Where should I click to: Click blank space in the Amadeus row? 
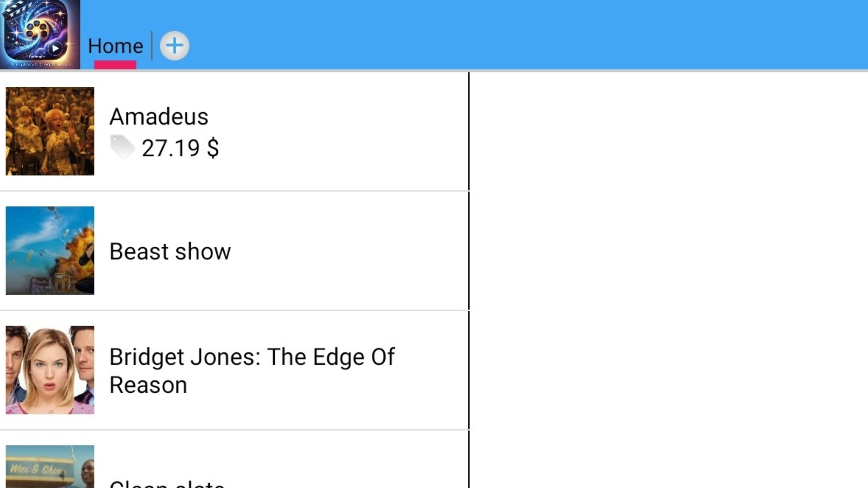[344, 131]
